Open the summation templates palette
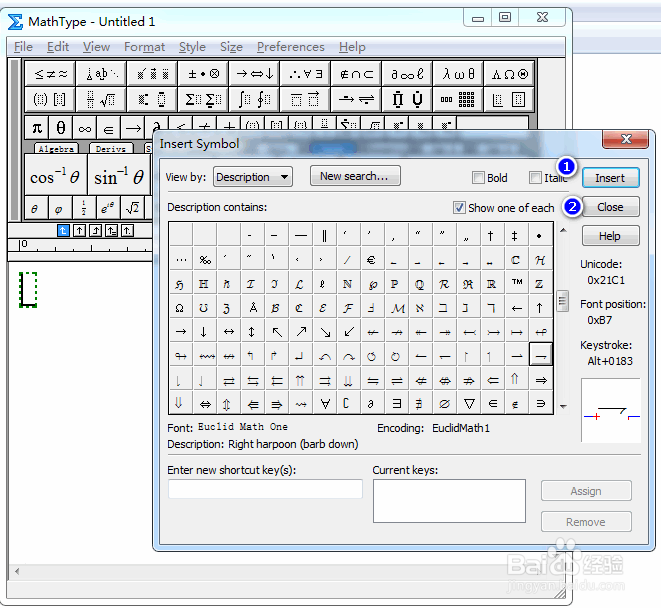Image resolution: width=661 pixels, height=608 pixels. point(203,100)
